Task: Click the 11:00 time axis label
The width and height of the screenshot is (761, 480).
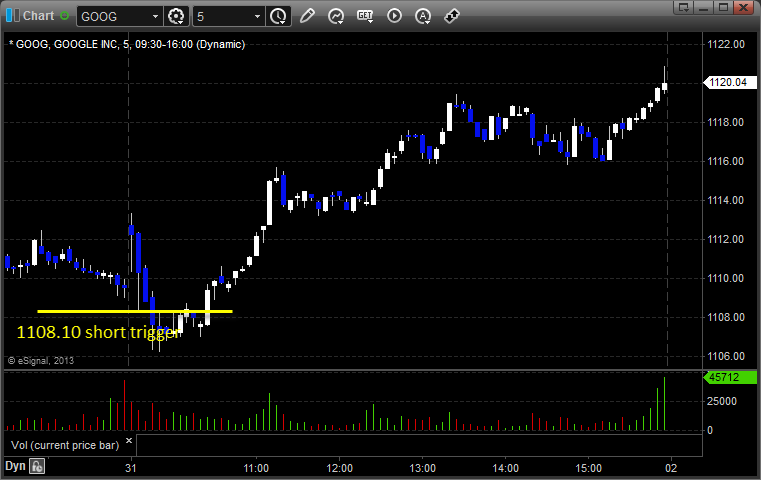Action: pos(256,468)
